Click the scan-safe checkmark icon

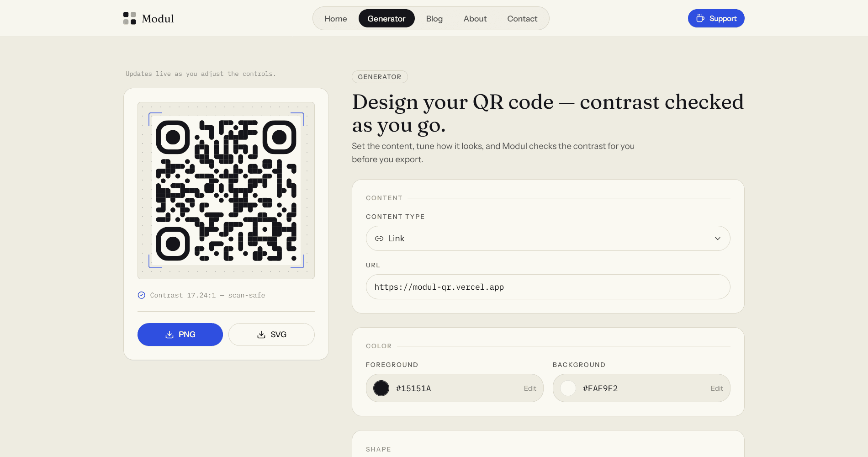[x=142, y=295]
